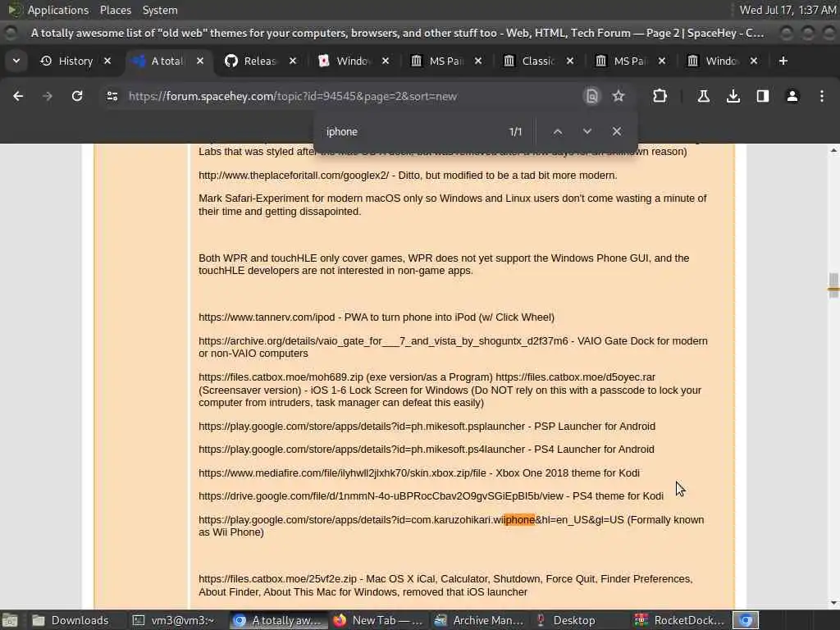Open the tannerv.com/ipod link

point(267,317)
